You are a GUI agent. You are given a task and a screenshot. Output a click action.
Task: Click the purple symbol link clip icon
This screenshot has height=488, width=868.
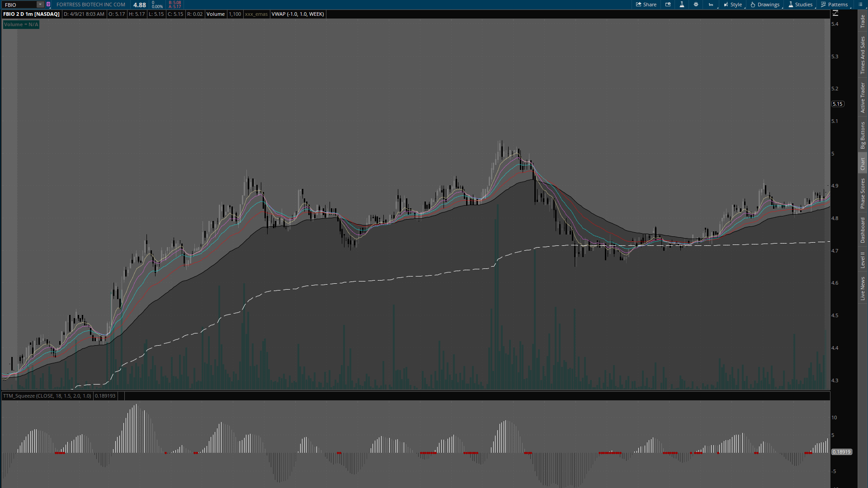[x=48, y=5]
